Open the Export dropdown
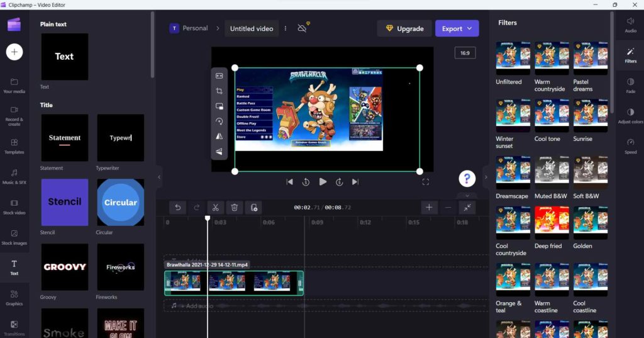644x338 pixels. click(457, 29)
